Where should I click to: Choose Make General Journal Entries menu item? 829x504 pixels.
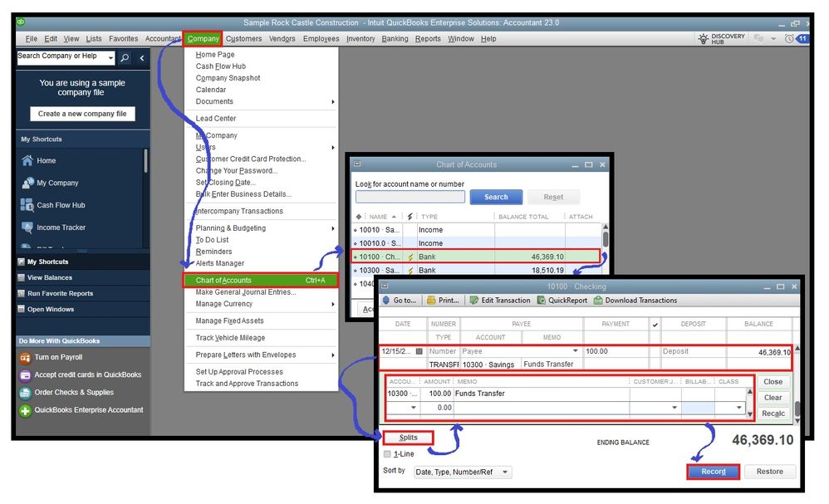point(246,292)
